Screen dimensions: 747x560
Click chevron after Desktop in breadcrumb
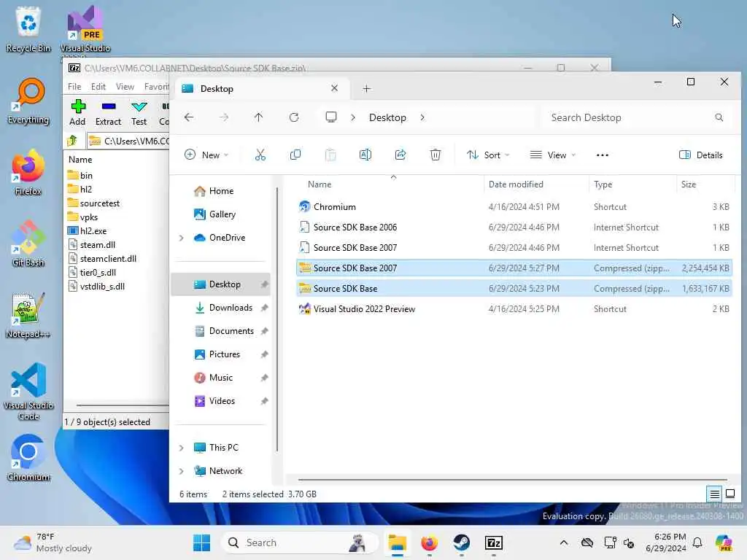[x=422, y=117]
